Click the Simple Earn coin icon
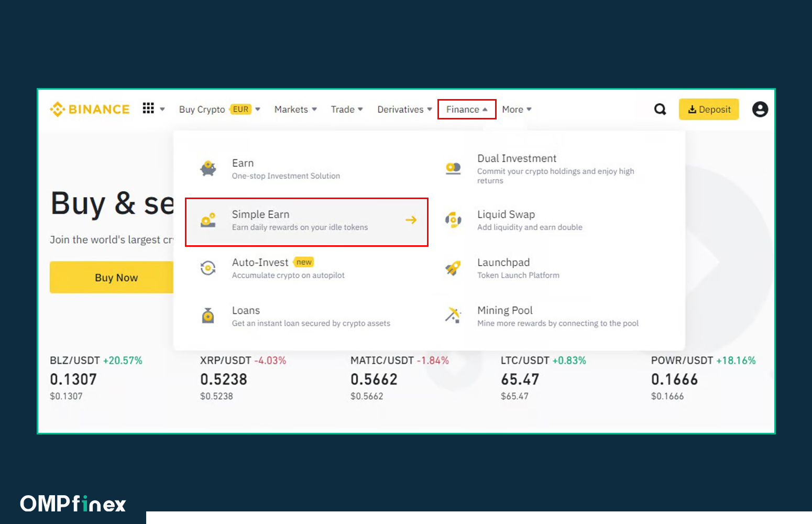The height and width of the screenshot is (524, 812). [209, 220]
